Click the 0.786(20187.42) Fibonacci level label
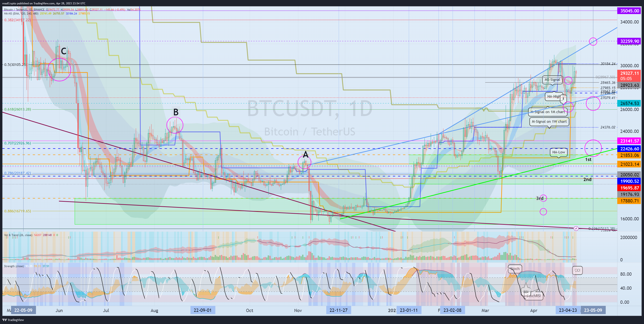This screenshot has width=644, height=324. click(18, 173)
